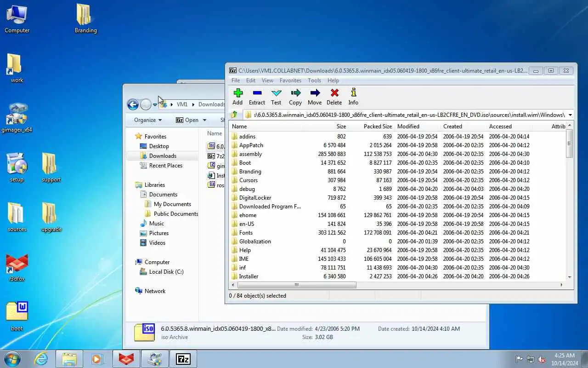Select the gimagex_x64 desktop shortcut

[x=17, y=118]
